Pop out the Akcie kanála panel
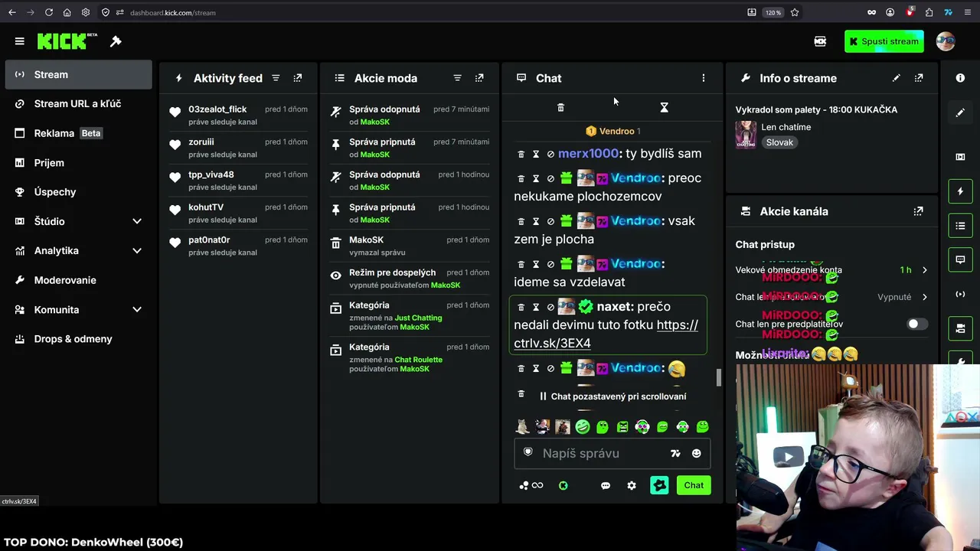This screenshot has height=551, width=980. click(919, 211)
